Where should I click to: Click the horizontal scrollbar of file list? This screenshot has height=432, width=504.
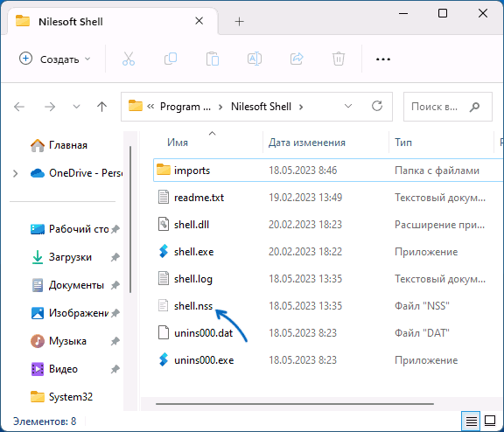tap(294, 404)
